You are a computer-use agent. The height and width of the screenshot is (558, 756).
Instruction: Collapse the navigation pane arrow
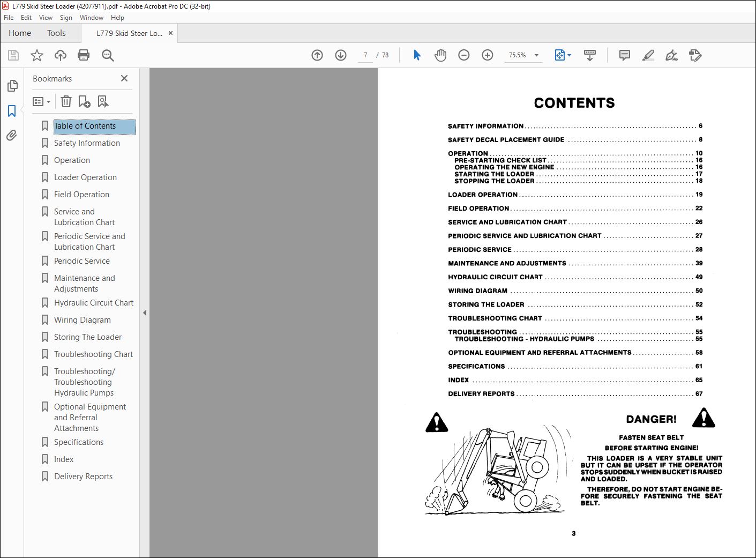pyautogui.click(x=145, y=313)
